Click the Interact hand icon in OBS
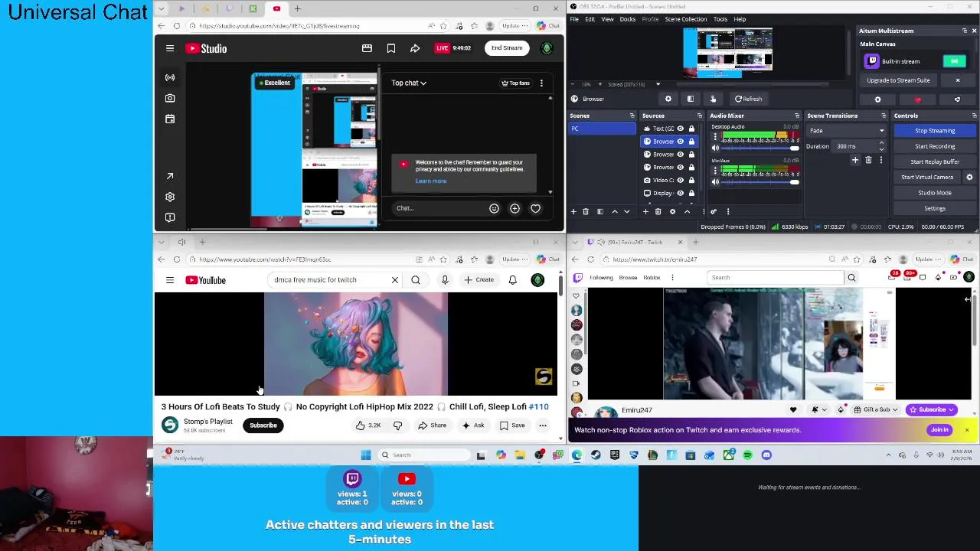This screenshot has height=551, width=980. click(713, 99)
